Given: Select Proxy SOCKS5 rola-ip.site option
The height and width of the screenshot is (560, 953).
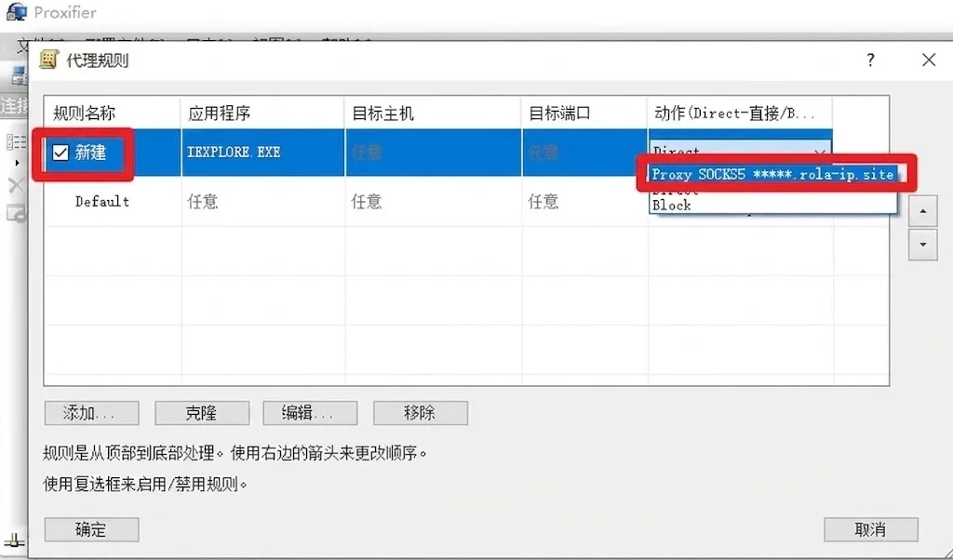Looking at the screenshot, I should (x=772, y=174).
